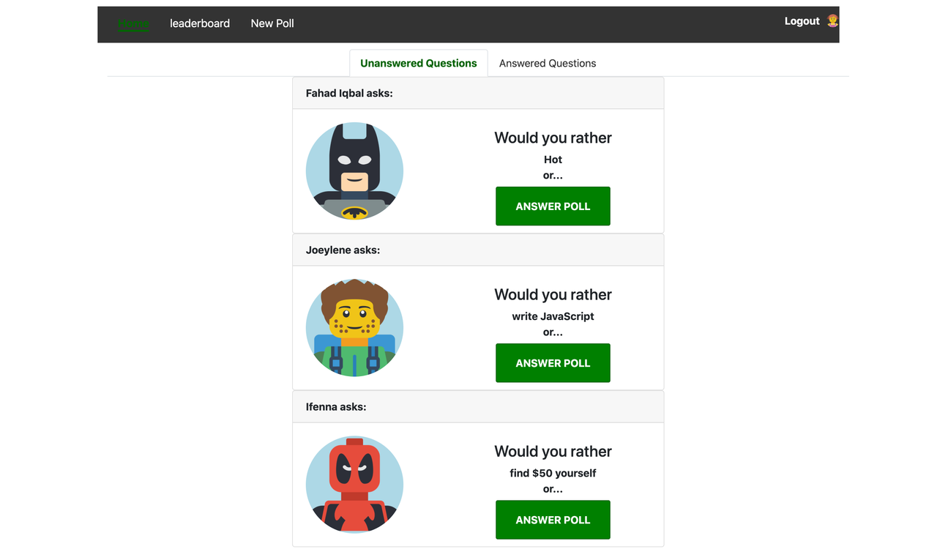Click the 'Joeylene asks:' card header
Screen dimensions: 937x560
(x=478, y=250)
